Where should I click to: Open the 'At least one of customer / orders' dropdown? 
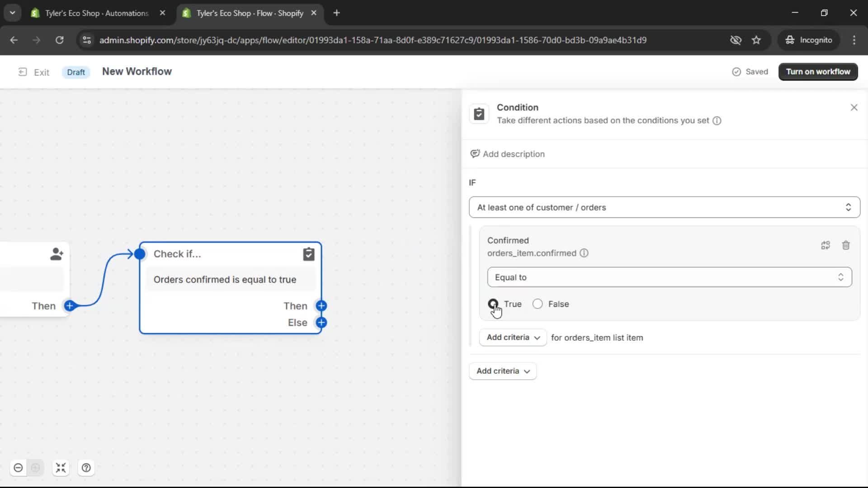tap(664, 207)
